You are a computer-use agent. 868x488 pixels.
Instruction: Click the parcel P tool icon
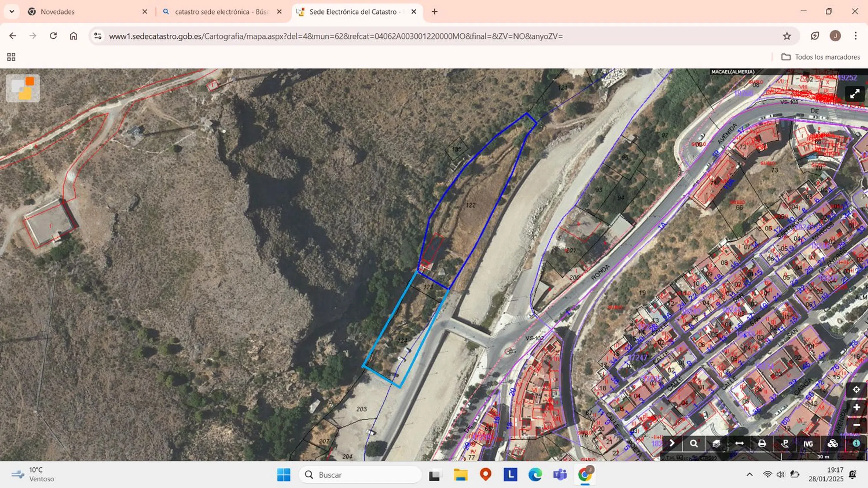785,443
